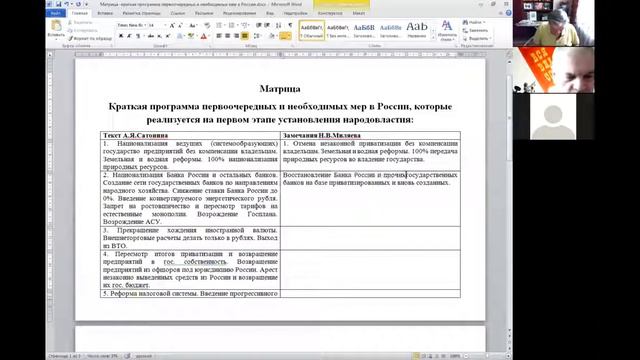640x360 pixels.
Task: Click the Sort icon in paragraph group
Action: [279, 25]
